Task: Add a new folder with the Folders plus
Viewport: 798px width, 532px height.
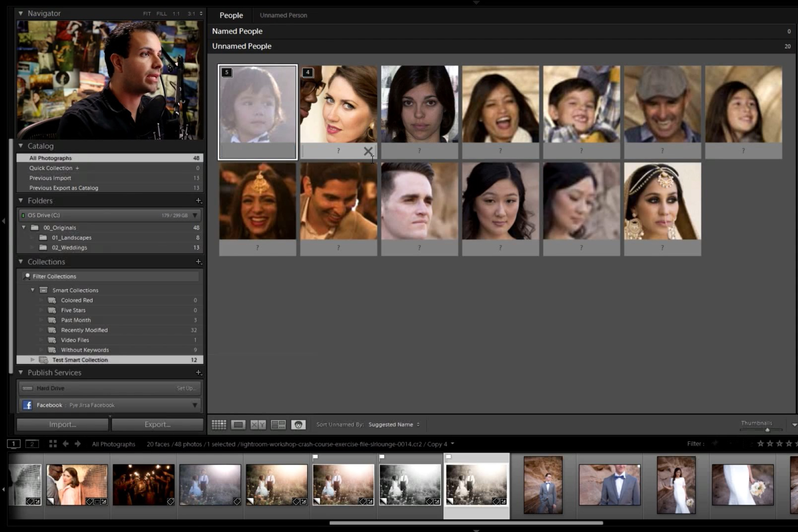Action: tap(198, 200)
